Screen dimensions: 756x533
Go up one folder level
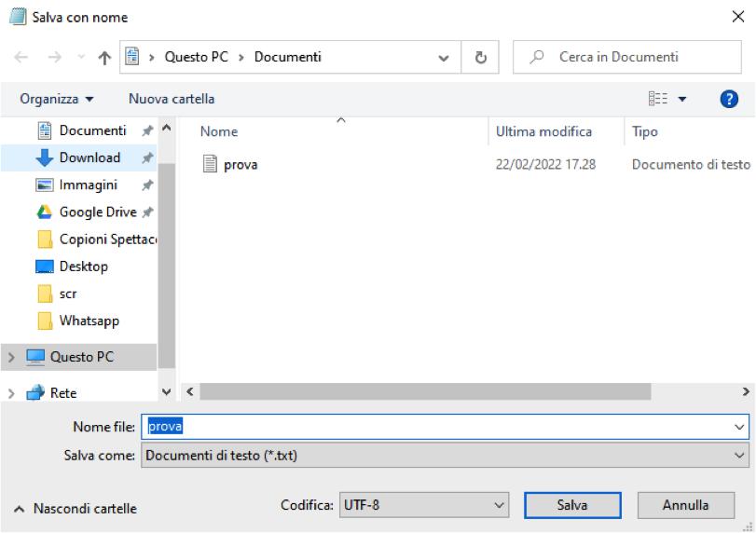(x=104, y=58)
